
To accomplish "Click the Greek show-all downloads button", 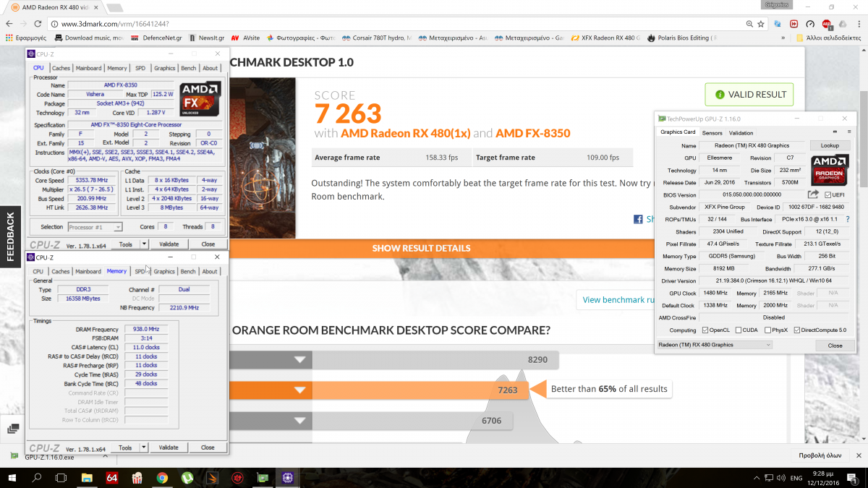I will (x=820, y=456).
